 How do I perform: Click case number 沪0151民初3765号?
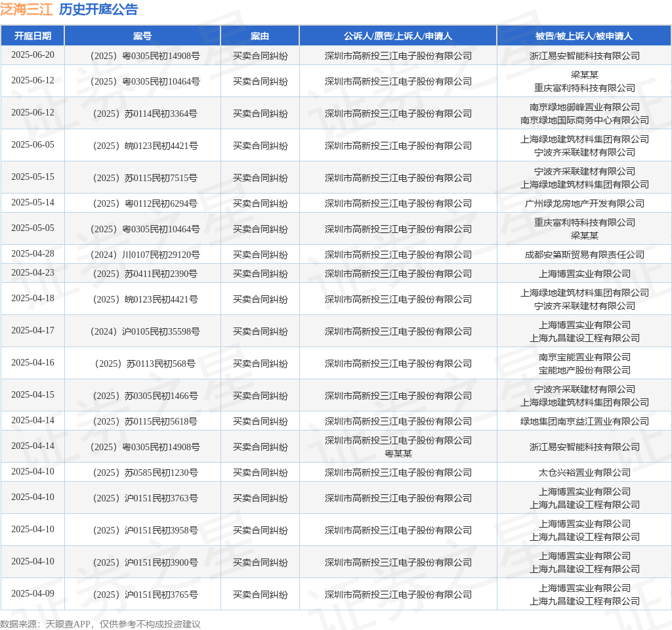click(x=161, y=595)
